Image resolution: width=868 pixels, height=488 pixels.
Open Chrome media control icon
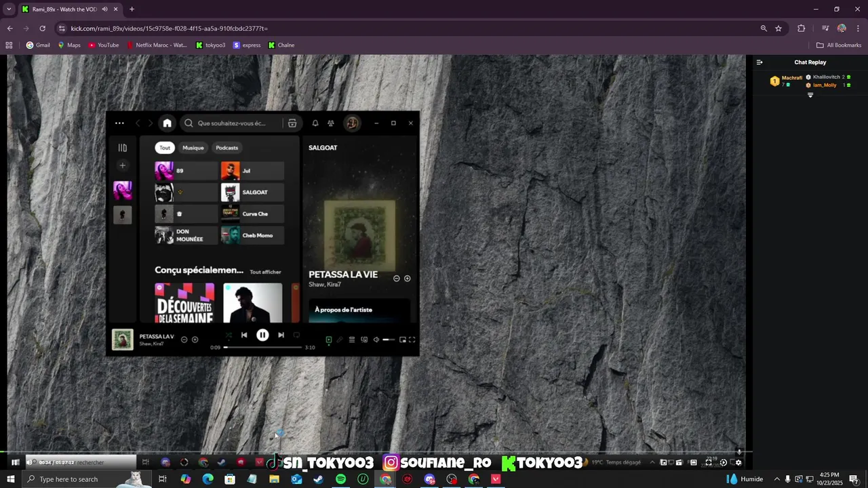tap(825, 28)
